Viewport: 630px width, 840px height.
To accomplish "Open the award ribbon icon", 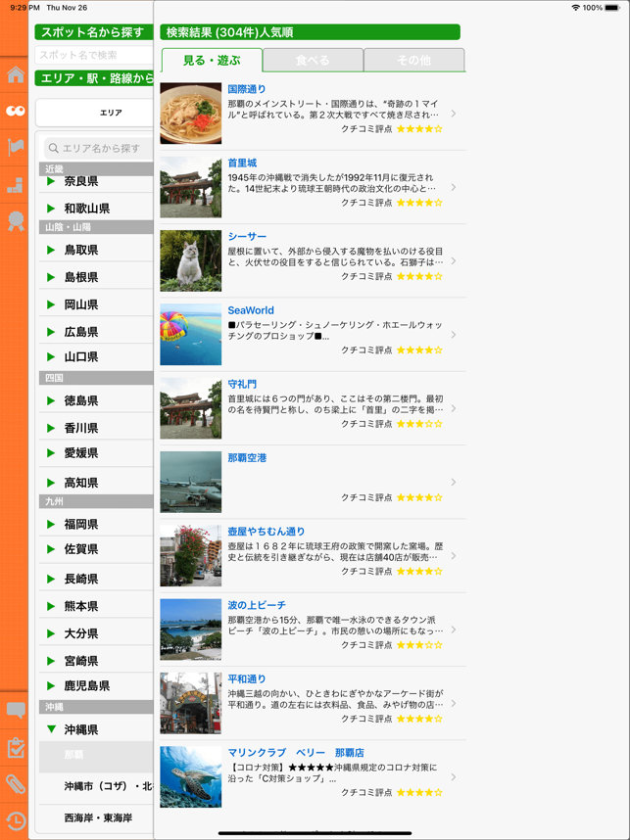I will (16, 221).
